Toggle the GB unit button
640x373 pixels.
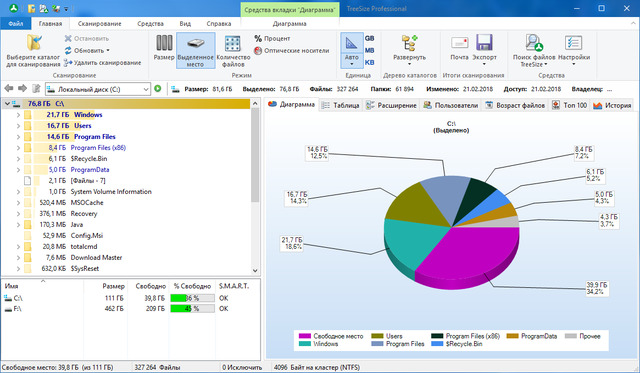(x=369, y=38)
